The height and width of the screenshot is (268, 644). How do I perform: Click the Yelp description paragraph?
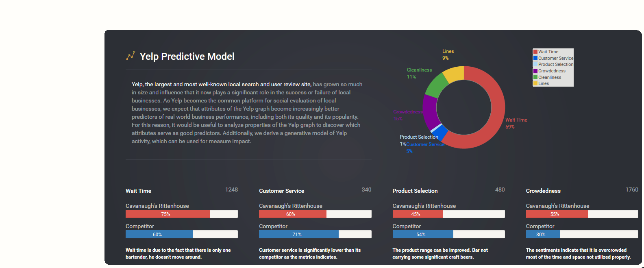(x=247, y=113)
